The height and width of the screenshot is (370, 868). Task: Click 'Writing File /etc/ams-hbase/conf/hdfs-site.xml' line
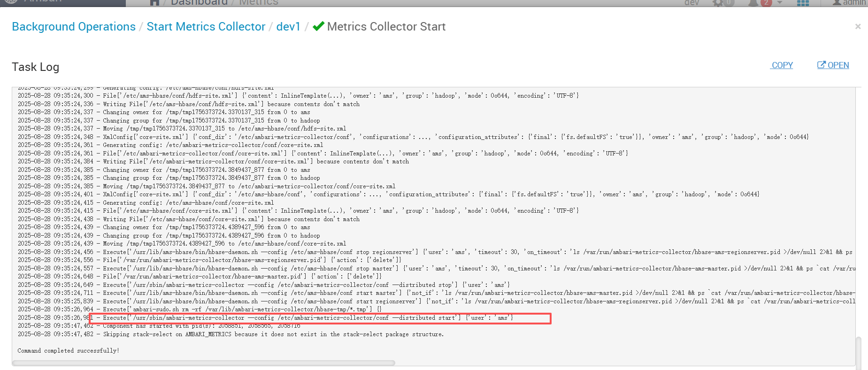pyautogui.click(x=189, y=104)
